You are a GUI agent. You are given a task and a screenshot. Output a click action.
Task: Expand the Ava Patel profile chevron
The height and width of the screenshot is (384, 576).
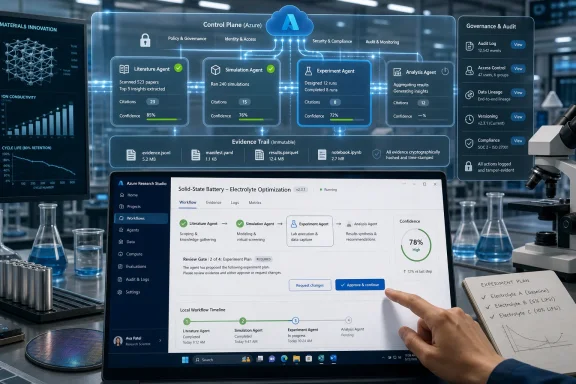pos(160,341)
